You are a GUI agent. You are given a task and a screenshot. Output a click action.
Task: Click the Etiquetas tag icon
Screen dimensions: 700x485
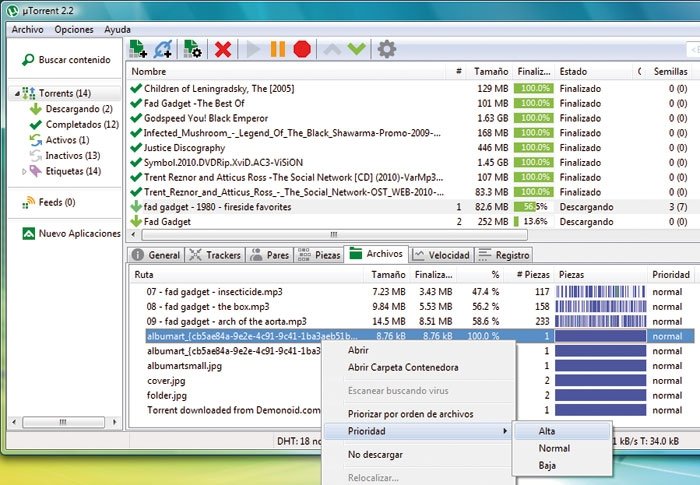tap(36, 171)
